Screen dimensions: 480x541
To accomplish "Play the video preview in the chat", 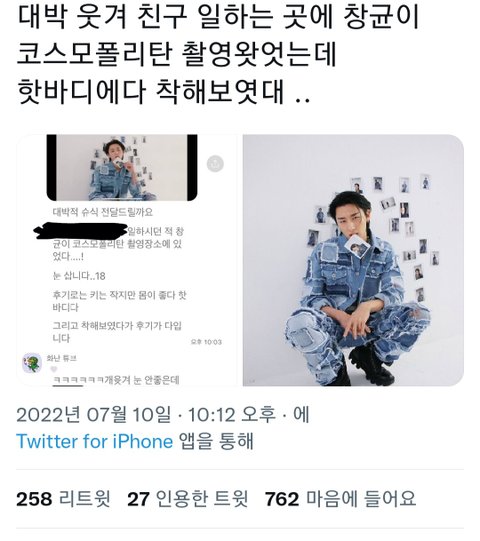I will click(122, 168).
